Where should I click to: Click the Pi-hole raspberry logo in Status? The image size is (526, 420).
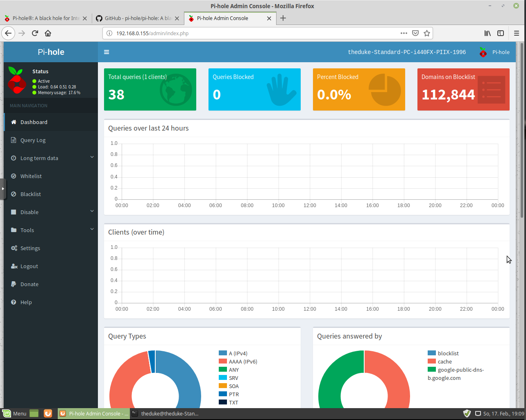click(17, 80)
